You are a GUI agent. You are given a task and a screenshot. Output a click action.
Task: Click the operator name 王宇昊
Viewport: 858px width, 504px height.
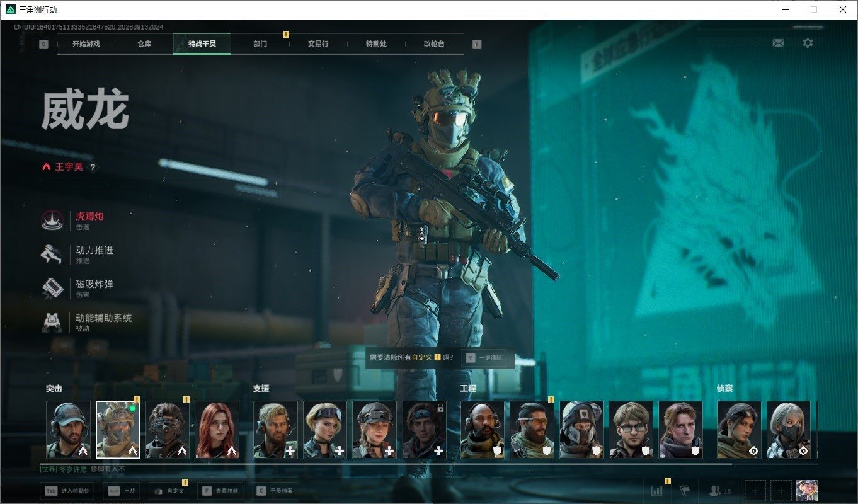click(69, 168)
